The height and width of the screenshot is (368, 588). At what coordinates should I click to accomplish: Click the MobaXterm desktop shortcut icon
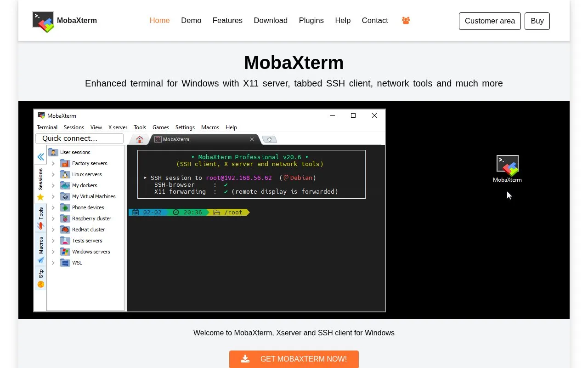pos(507,165)
